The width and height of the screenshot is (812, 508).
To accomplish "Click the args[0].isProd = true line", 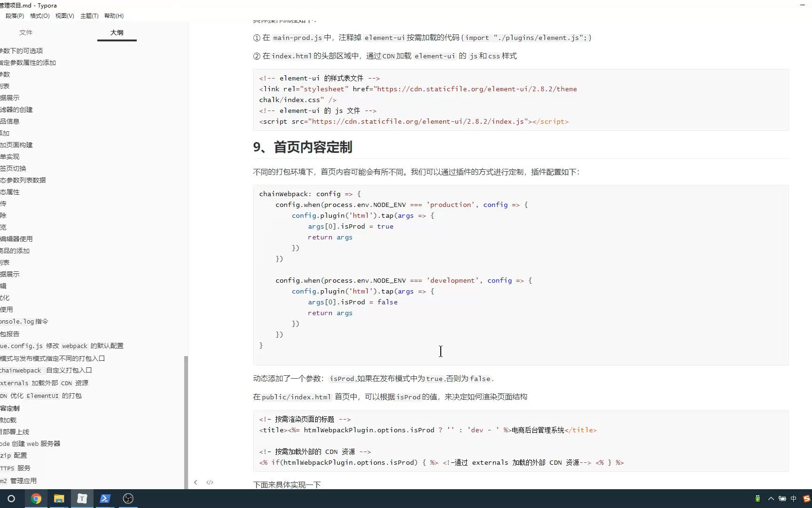I will click(x=351, y=226).
